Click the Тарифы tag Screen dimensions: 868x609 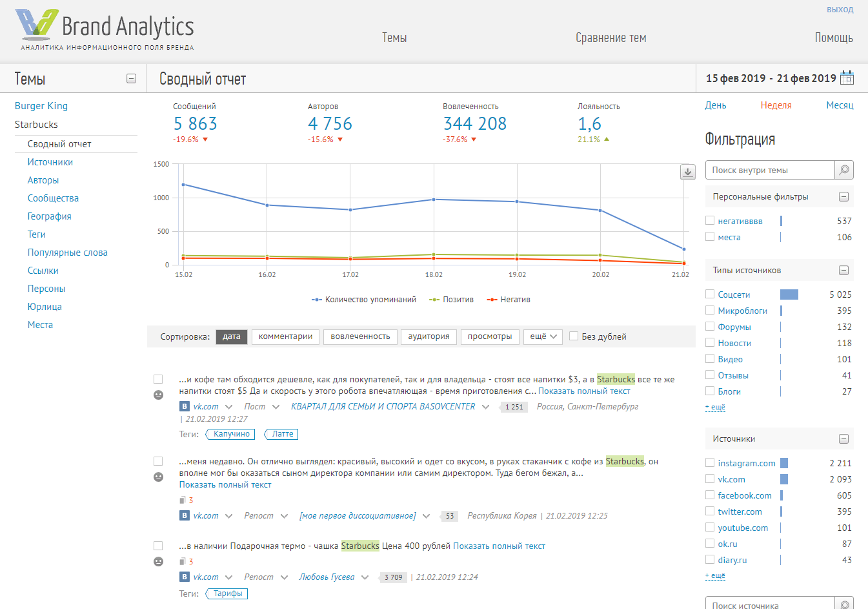pyautogui.click(x=227, y=594)
